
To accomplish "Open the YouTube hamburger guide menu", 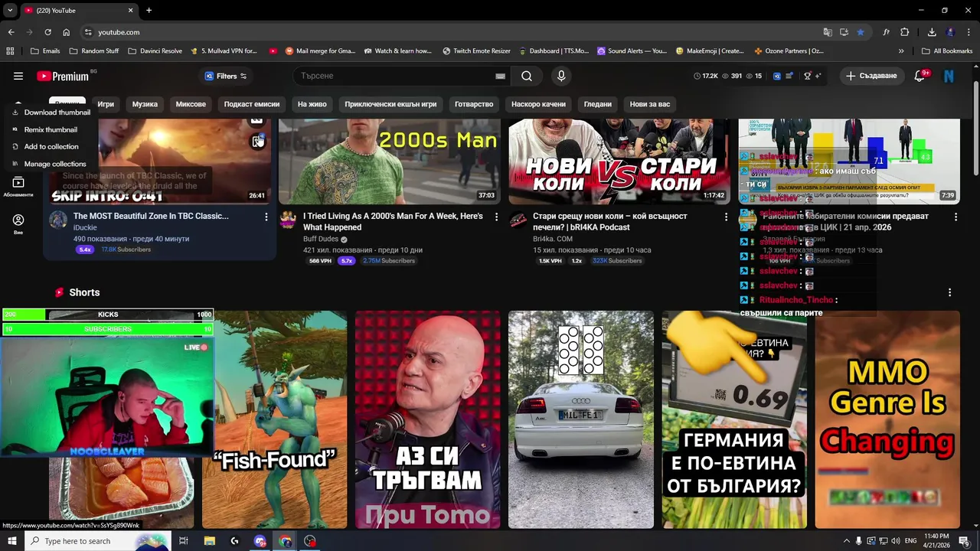I will pyautogui.click(x=18, y=76).
